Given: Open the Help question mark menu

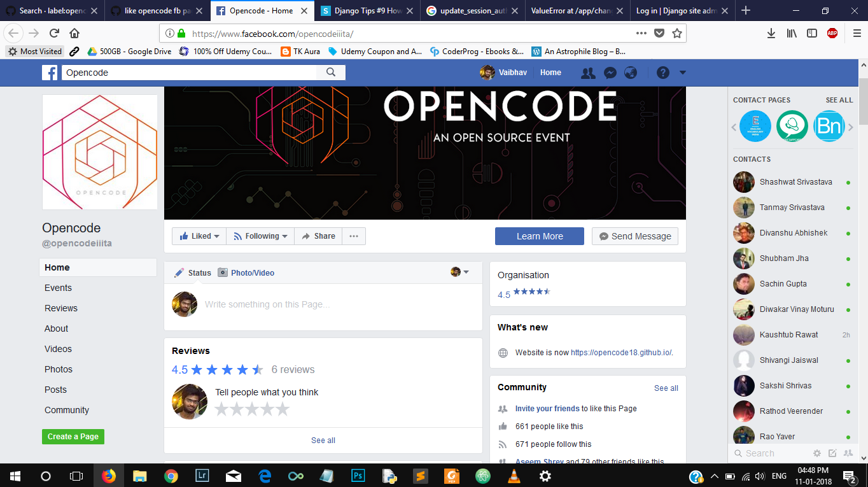Looking at the screenshot, I should tap(664, 73).
